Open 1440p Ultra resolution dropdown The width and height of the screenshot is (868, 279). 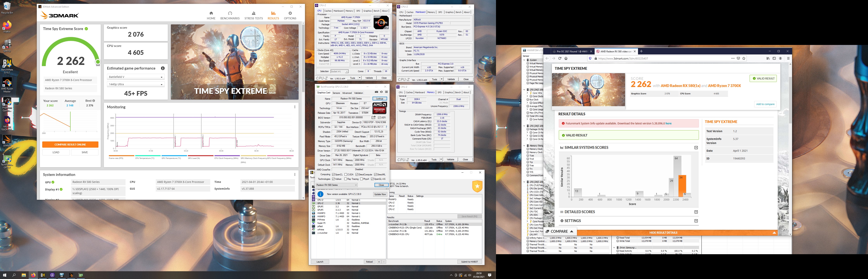click(135, 84)
